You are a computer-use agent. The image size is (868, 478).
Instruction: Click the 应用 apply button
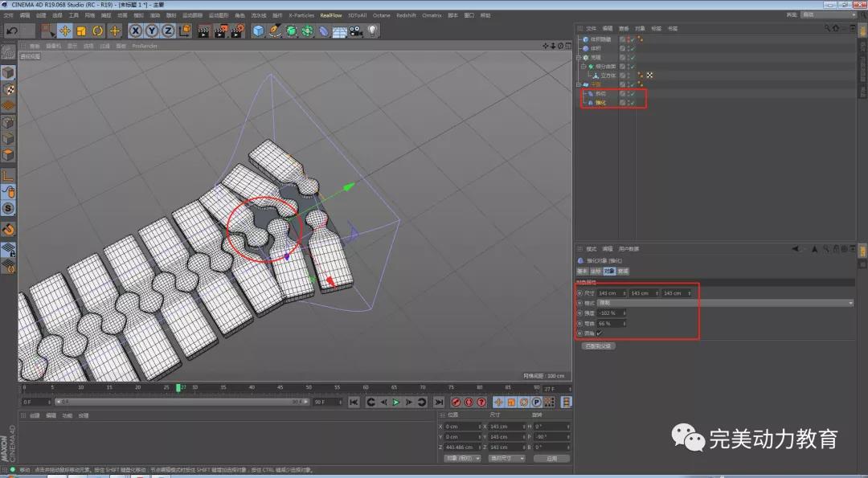tap(551, 458)
